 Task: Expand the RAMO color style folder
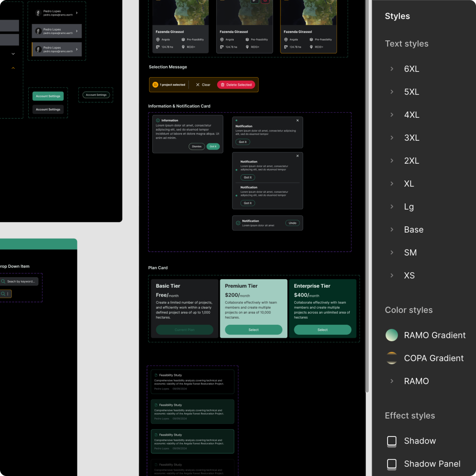[392, 381]
